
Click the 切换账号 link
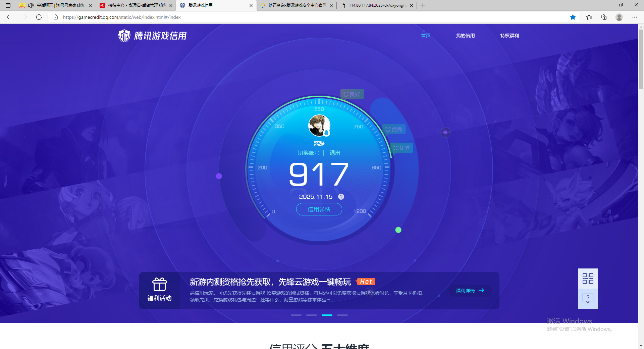coord(308,153)
